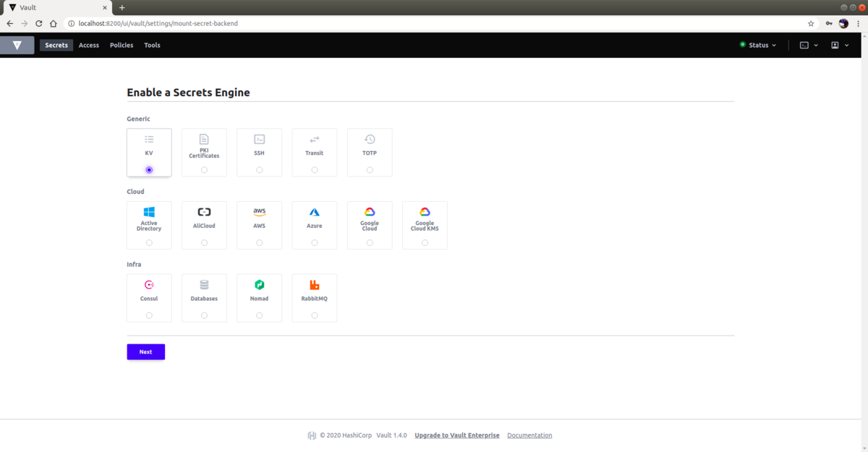Expand the console chevron dropdown

(x=816, y=45)
